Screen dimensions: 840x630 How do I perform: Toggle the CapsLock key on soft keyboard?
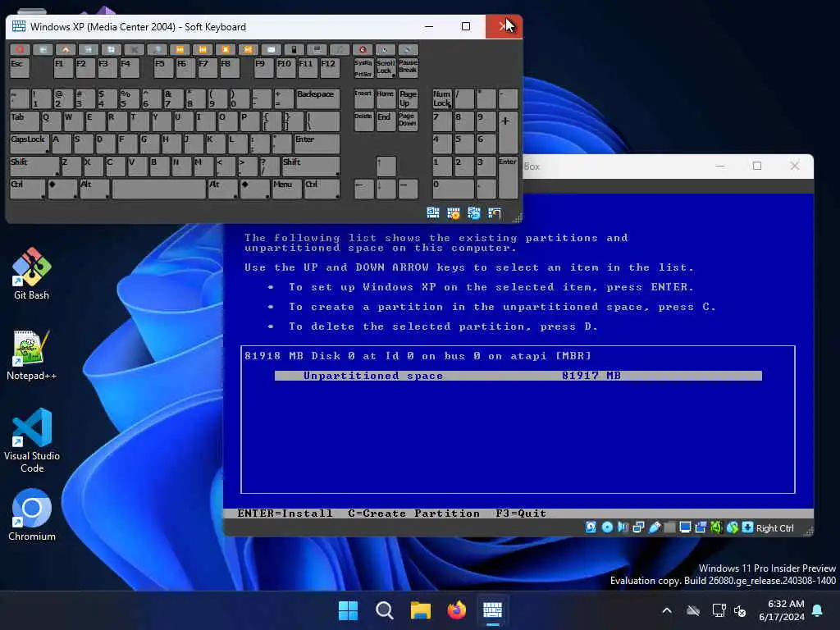(30, 144)
